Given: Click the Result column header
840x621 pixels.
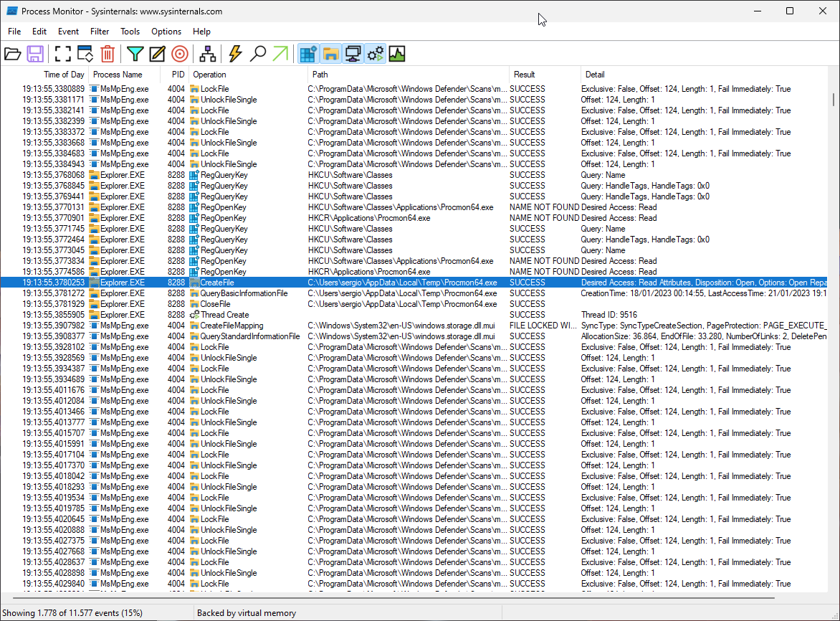Looking at the screenshot, I should point(545,75).
